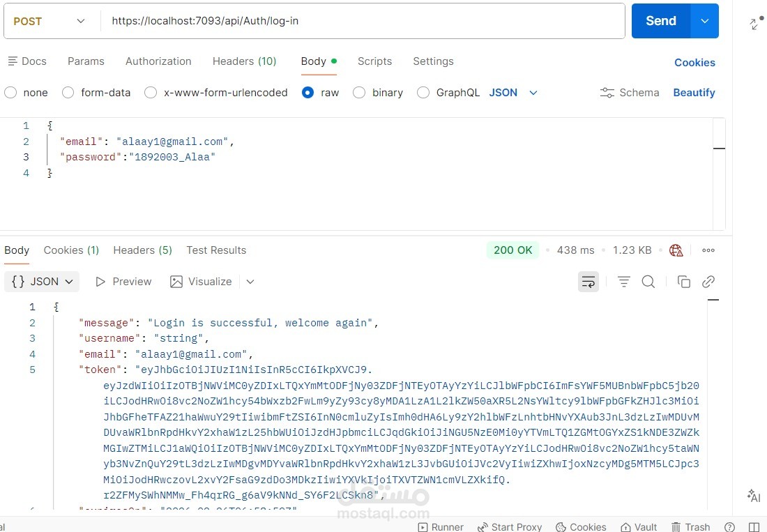Screen dimensions: 767x532
Task: Click Start Proxy in the status bar
Action: click(x=510, y=526)
